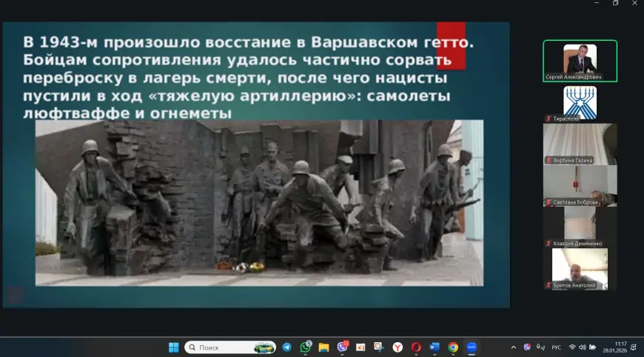Open Telegram from the taskbar
The height and width of the screenshot is (357, 644).
pos(286,347)
